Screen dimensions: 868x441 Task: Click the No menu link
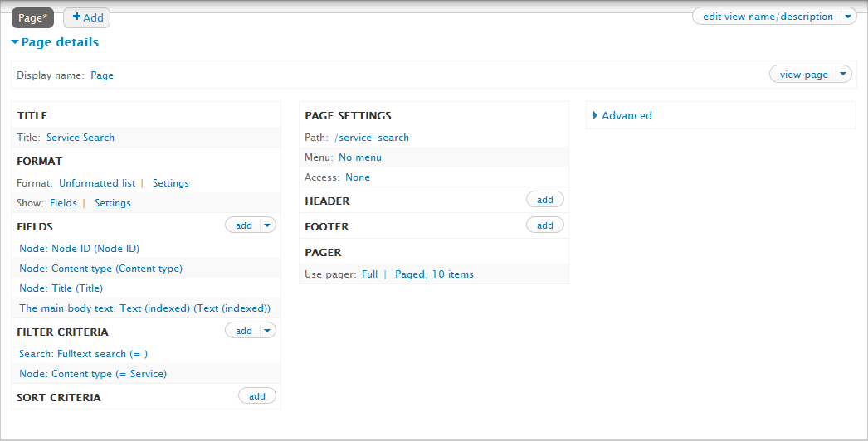[360, 157]
